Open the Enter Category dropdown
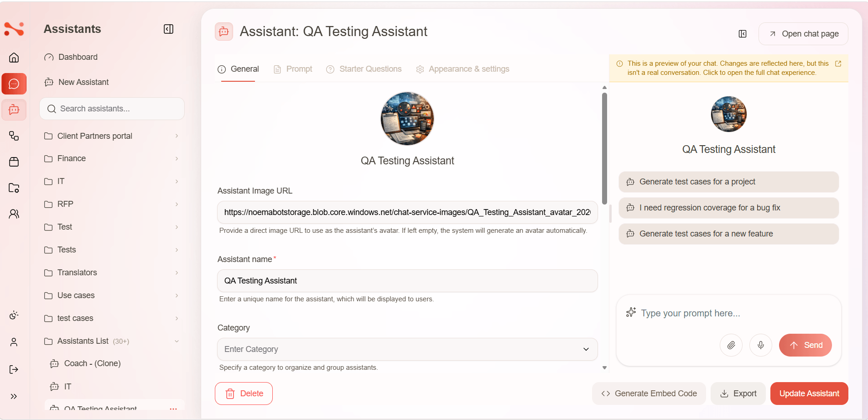Screen dimensions: 868x420 pos(407,349)
